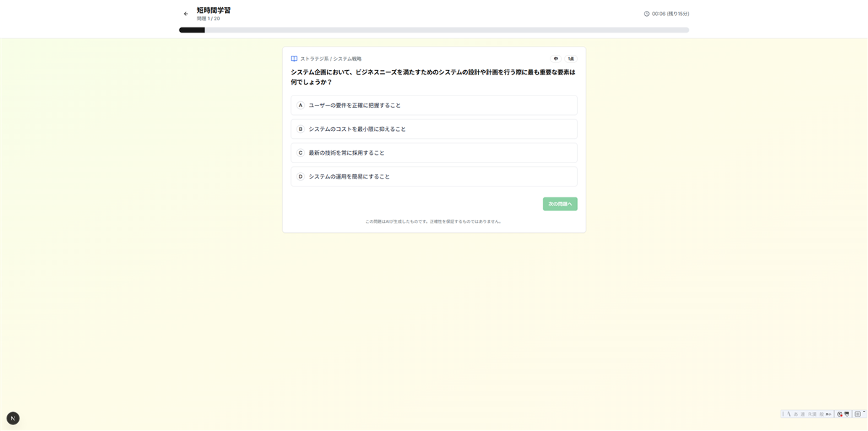Select answer C about adopting latest technology

pos(433,153)
